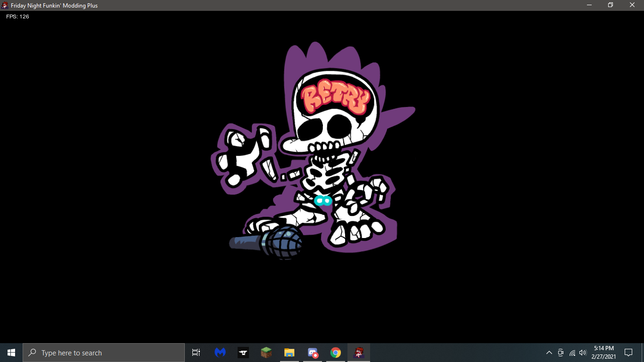
Task: Open the clock and calendar flyout
Action: coord(605,352)
